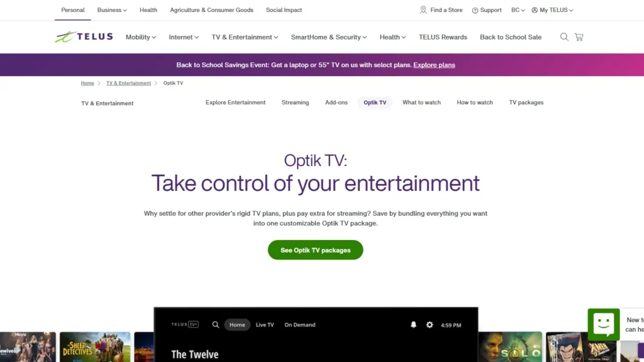The image size is (644, 362).
Task: Open the settings gear in TV player
Action: pyautogui.click(x=430, y=325)
